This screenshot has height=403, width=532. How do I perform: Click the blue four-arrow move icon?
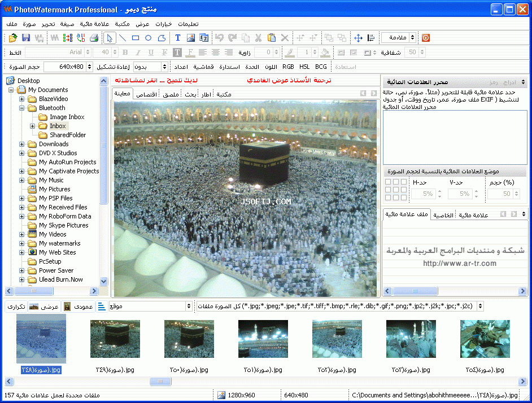tap(358, 38)
